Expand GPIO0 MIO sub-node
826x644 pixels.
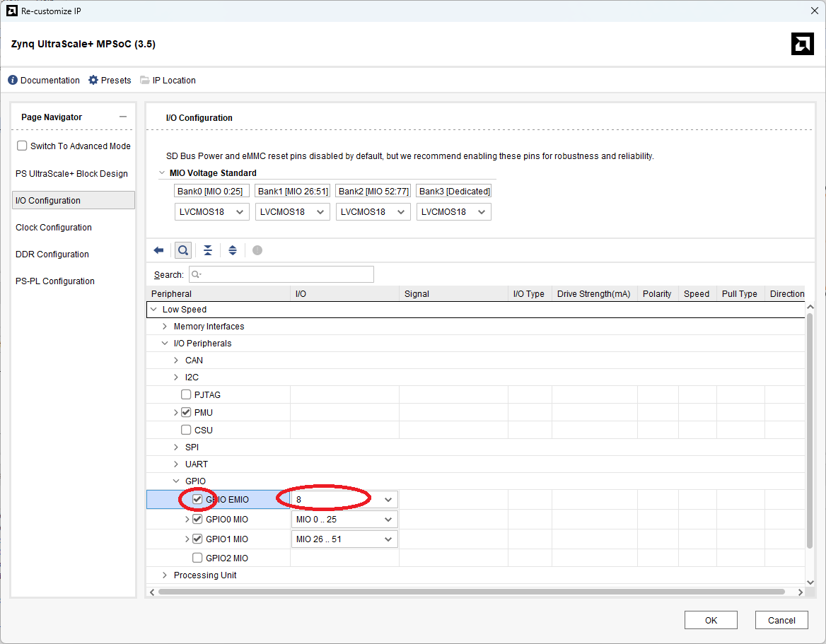click(x=187, y=519)
